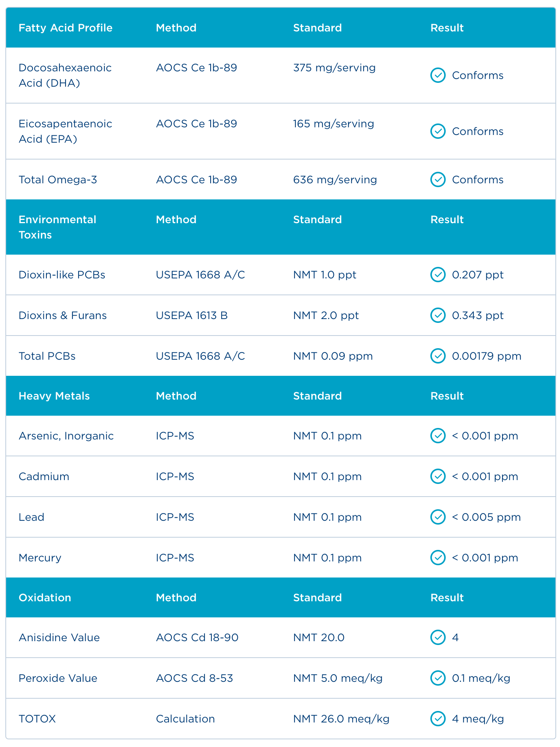Screen dimensions: 560x747
Task: Click the checkmark beside Lead's 0.005 ppm
Action: [438, 517]
